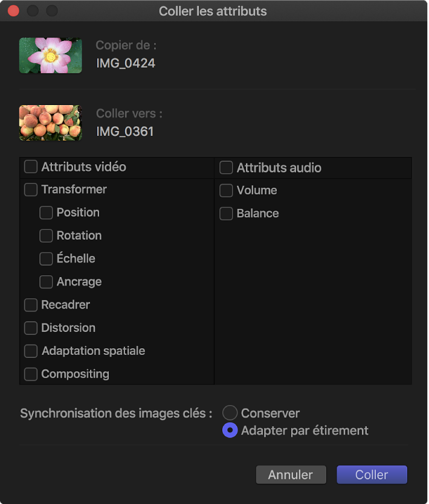
Task: Select the Conserver radio button
Action: pos(230,413)
